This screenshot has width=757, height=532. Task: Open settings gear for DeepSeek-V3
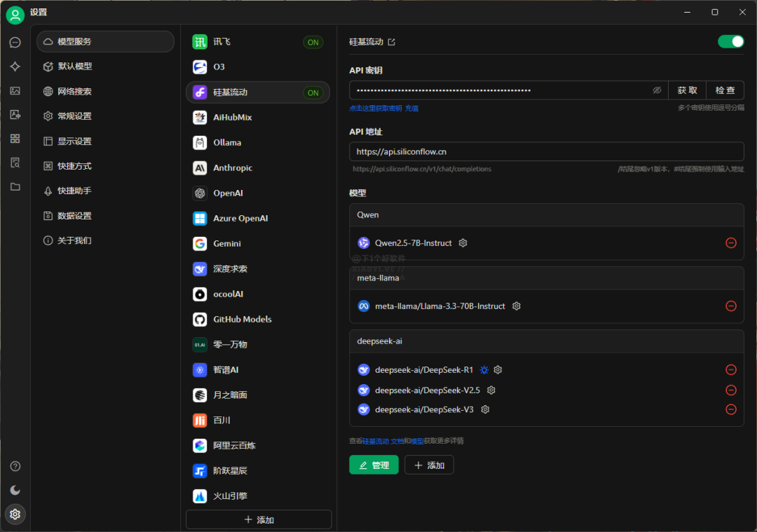tap(485, 409)
